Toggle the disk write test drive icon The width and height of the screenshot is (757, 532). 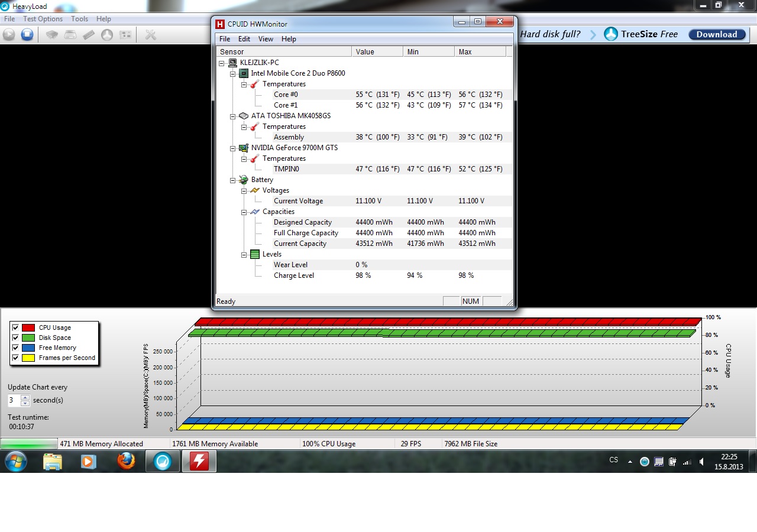[x=70, y=35]
